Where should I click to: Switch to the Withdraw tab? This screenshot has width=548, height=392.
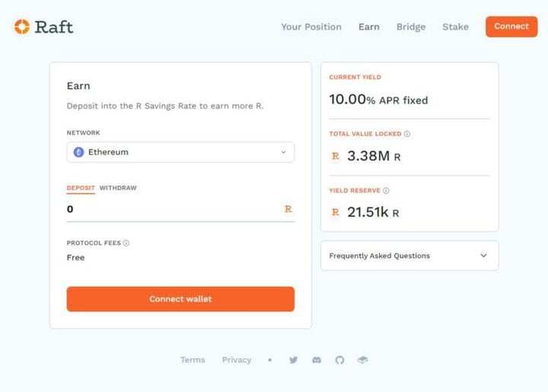(x=118, y=188)
